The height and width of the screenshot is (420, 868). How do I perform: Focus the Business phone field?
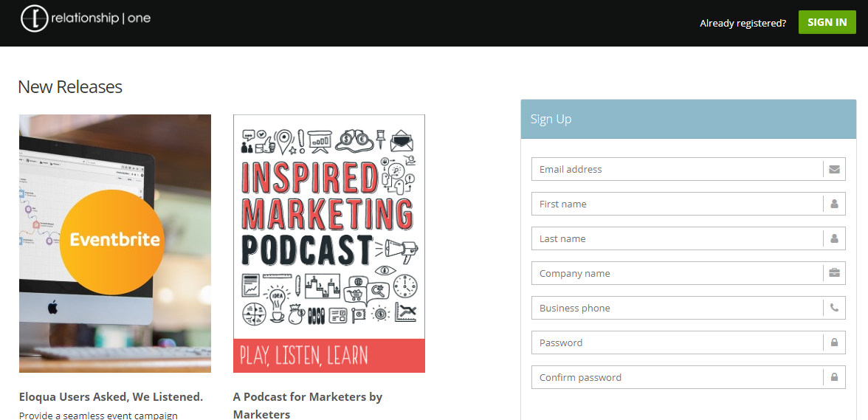pyautogui.click(x=688, y=309)
